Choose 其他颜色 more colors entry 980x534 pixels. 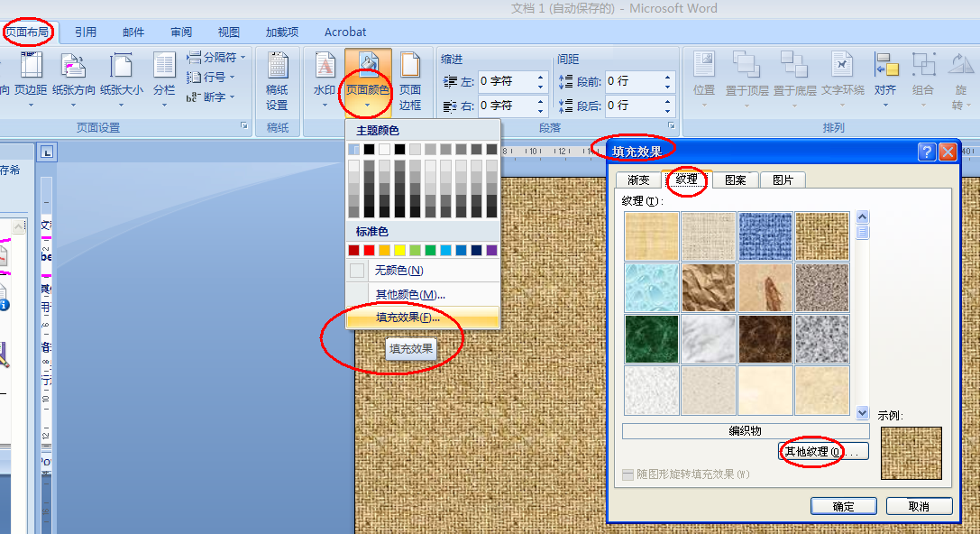423,294
